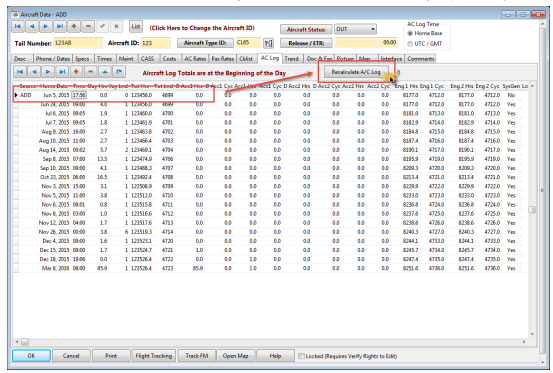553x373 pixels.
Task: Open Flight Tracking
Action: (x=154, y=356)
